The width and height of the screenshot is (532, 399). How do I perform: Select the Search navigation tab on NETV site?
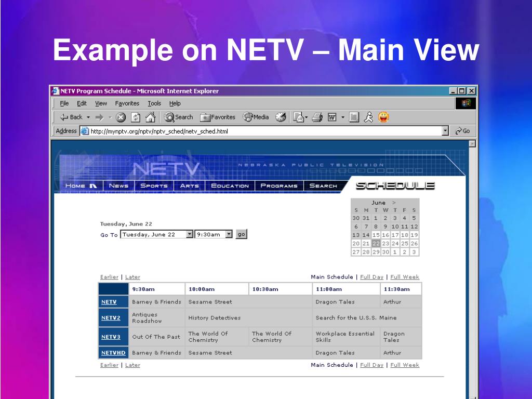pos(323,186)
